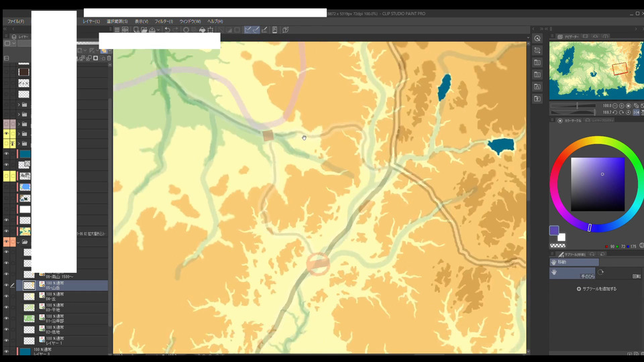
Task: Select the 移動 sub tool group
Action: coord(574,262)
